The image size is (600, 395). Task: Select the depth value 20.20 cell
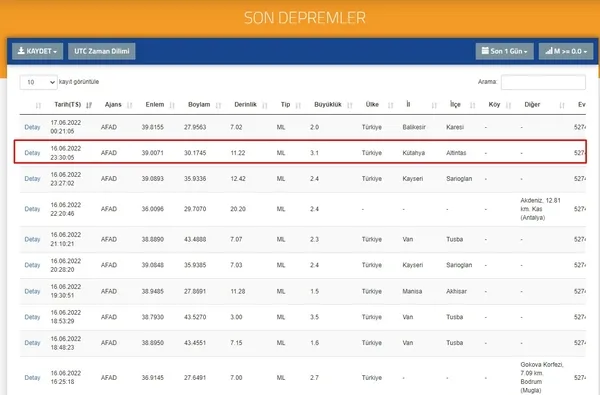(238, 209)
